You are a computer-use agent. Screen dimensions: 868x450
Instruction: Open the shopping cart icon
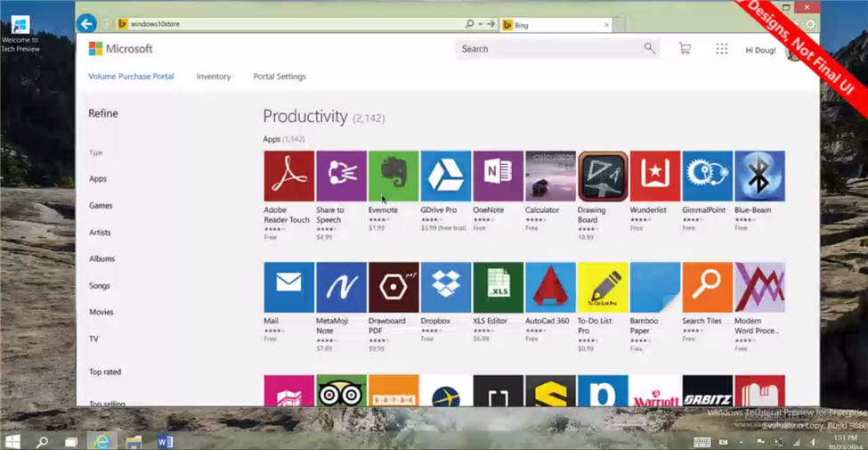pos(685,49)
